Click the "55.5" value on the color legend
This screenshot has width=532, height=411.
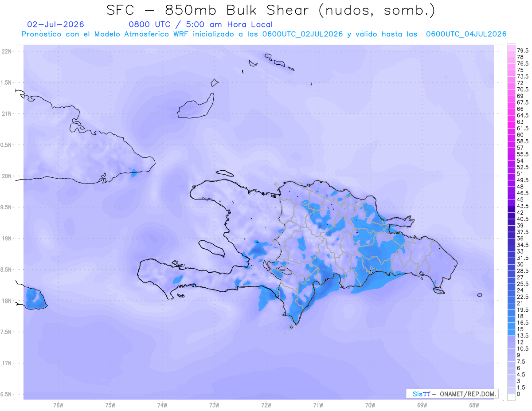tap(523, 154)
